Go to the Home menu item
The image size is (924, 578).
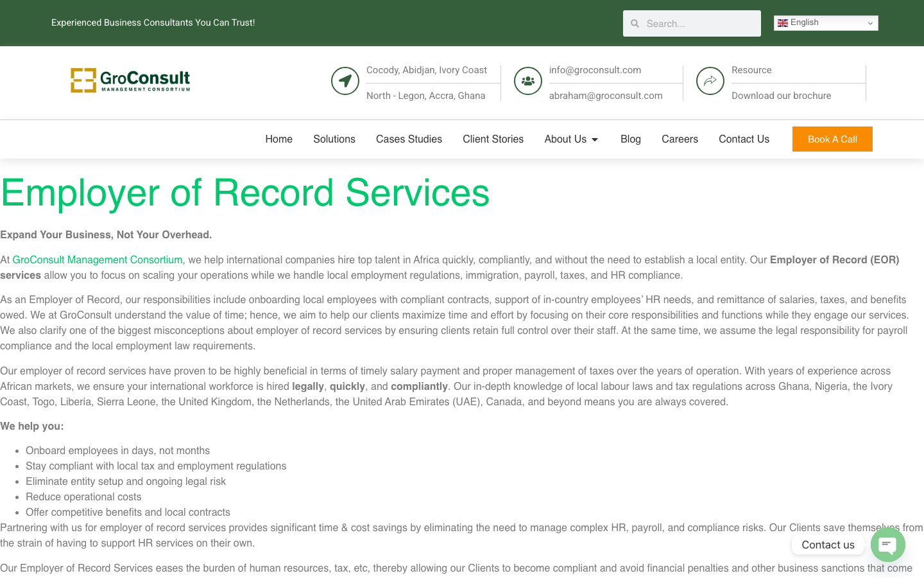coord(279,139)
